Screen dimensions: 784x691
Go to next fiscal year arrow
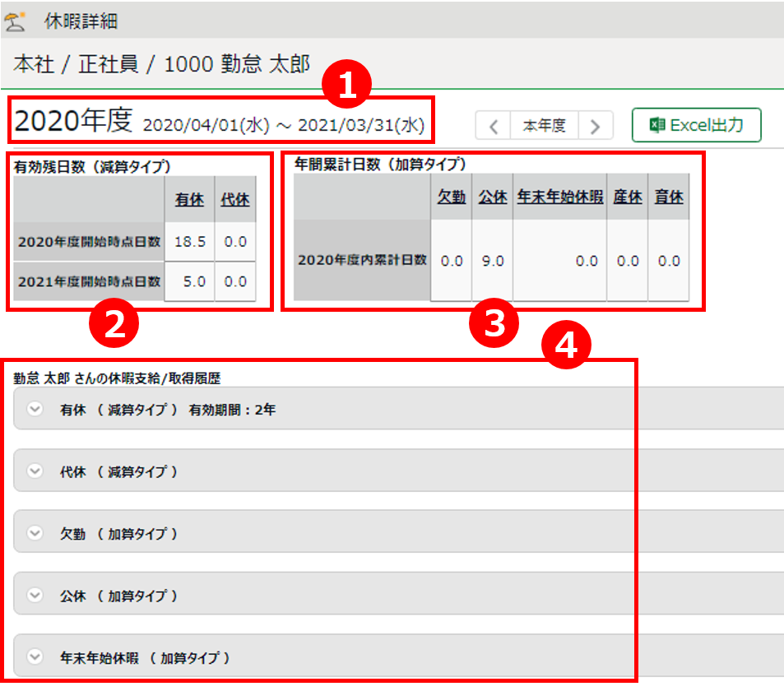point(596,126)
